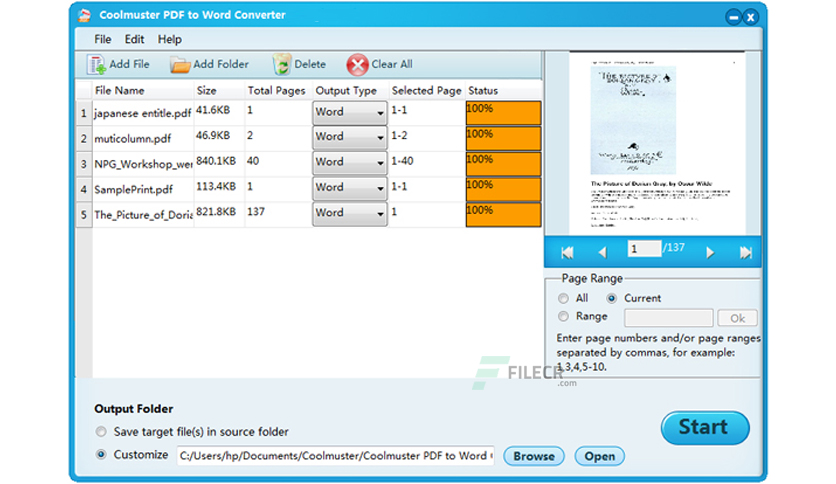
Task: Click progress bar for NPG_Workshop row
Action: (503, 163)
